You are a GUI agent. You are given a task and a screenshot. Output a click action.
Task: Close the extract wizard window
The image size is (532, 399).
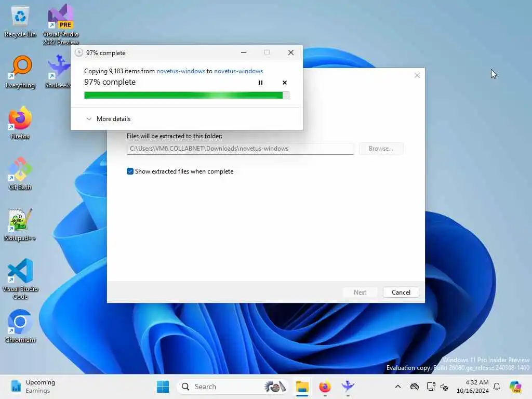click(x=417, y=75)
